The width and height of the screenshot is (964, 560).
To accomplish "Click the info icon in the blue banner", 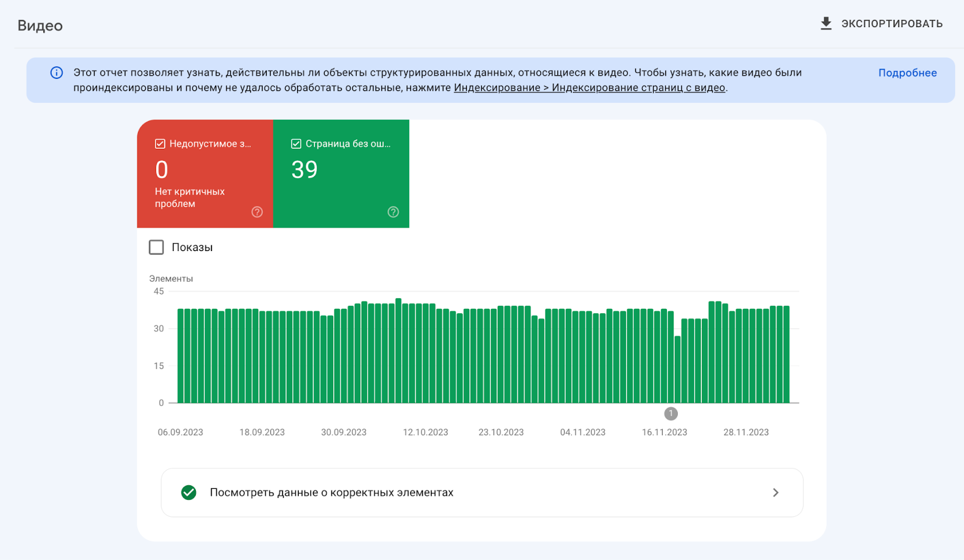I will (x=57, y=73).
